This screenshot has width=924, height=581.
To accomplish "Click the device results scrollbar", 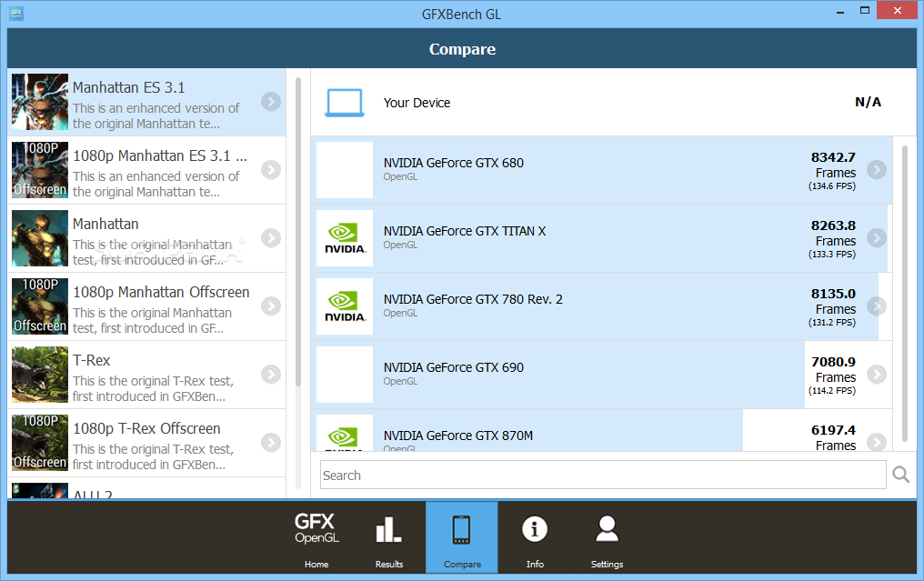I will pyautogui.click(x=905, y=293).
